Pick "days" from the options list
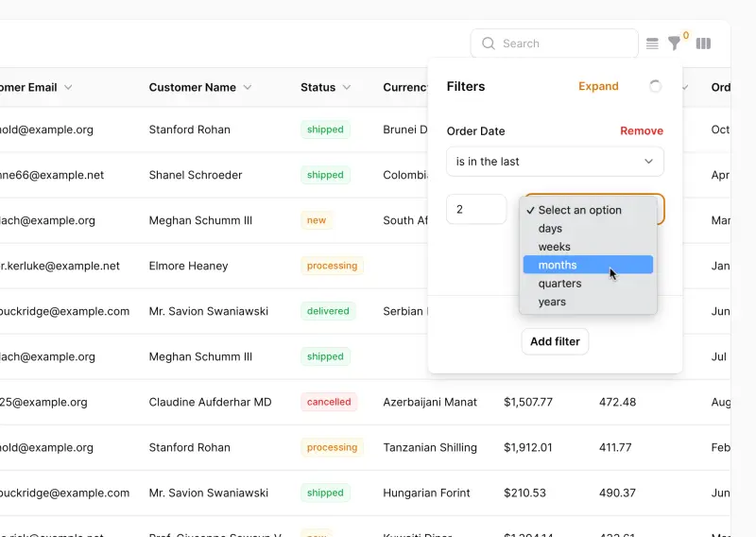This screenshot has height=537, width=756. [550, 229]
